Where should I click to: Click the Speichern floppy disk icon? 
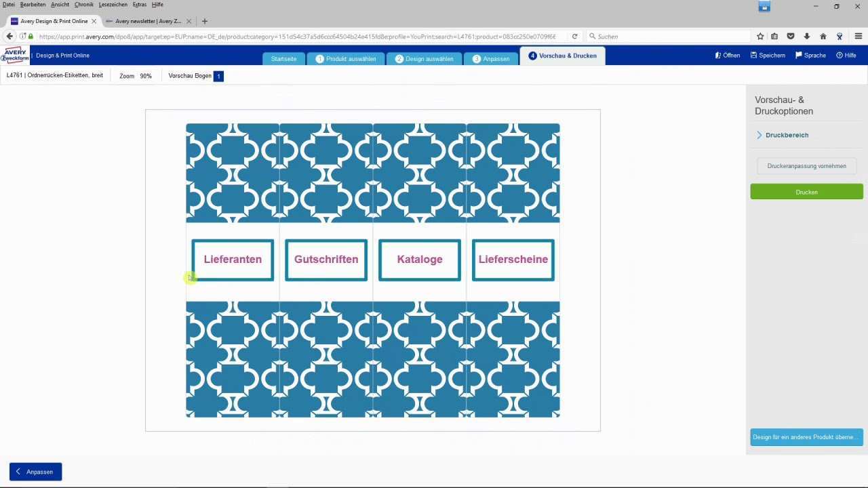[754, 56]
